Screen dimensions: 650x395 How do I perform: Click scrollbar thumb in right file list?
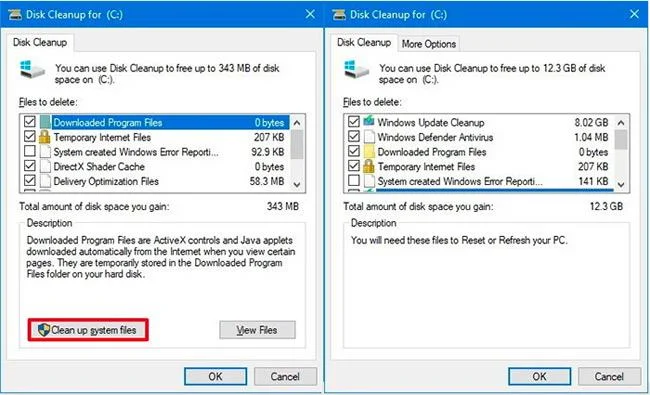point(621,140)
